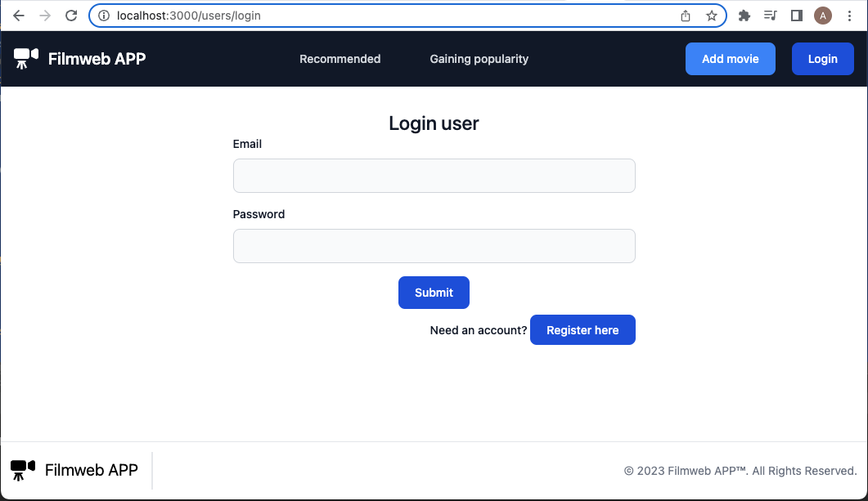Click the Add movie button
868x501 pixels.
[731, 59]
